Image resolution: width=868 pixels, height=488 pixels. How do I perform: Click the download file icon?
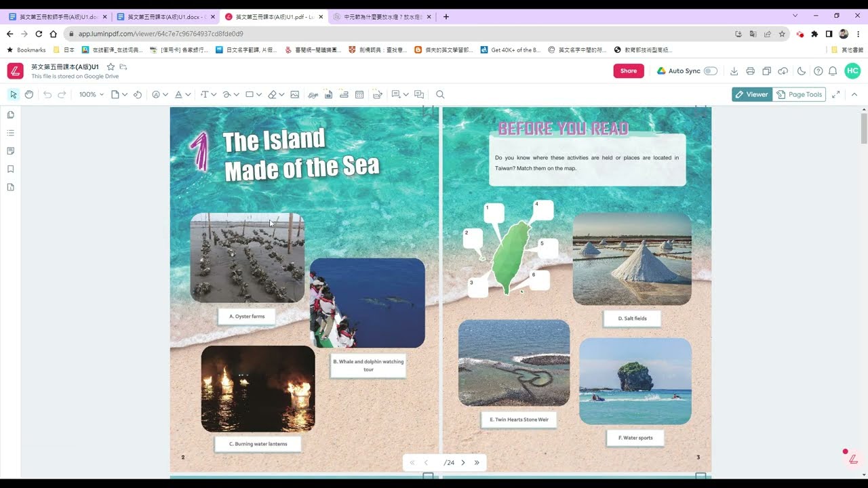pos(734,71)
